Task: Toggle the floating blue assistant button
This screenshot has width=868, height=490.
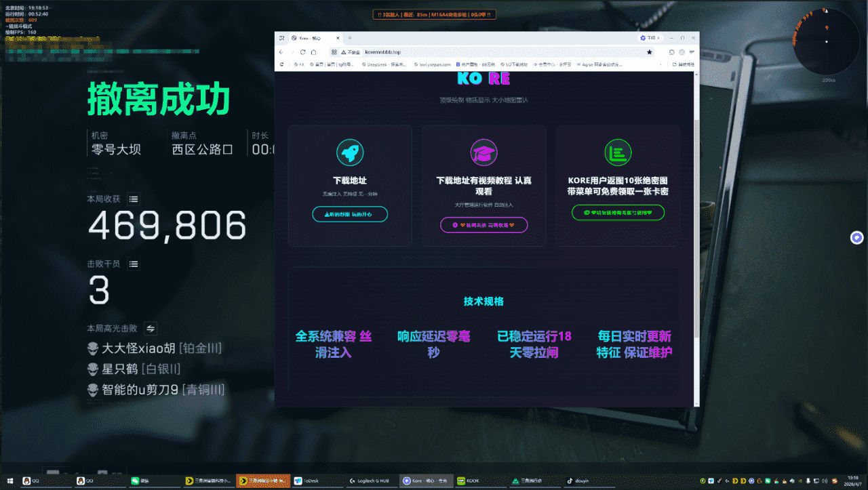Action: [x=856, y=237]
